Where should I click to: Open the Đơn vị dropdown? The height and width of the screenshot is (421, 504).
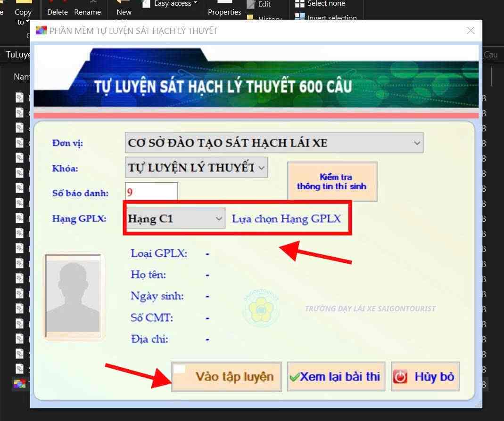274,143
